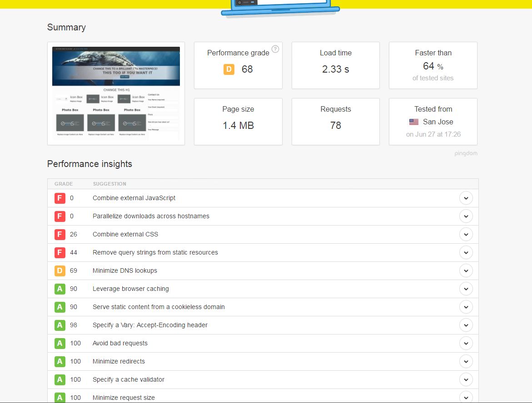Expand the Minimize redirects suggestion

[x=466, y=361]
